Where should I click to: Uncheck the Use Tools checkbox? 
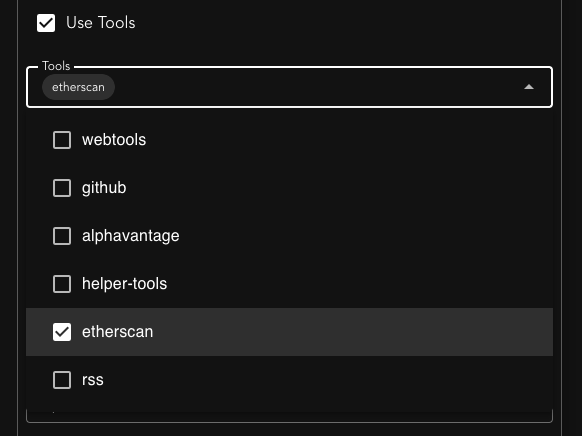46,23
